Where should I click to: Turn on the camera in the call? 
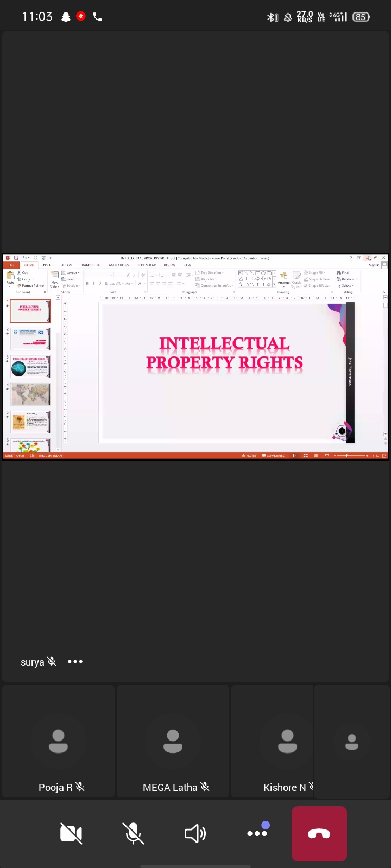(71, 833)
